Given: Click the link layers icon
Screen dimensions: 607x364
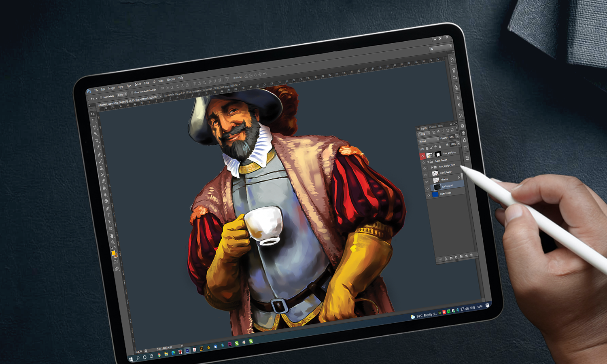Looking at the screenshot, I should [441, 259].
